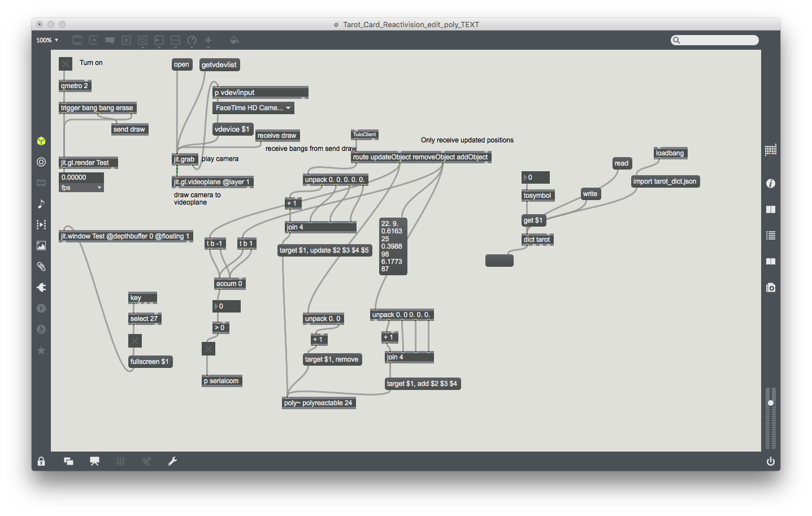The image size is (812, 516).
Task: Open the Plug-ins browser in left sidebar
Action: pyautogui.click(x=41, y=287)
